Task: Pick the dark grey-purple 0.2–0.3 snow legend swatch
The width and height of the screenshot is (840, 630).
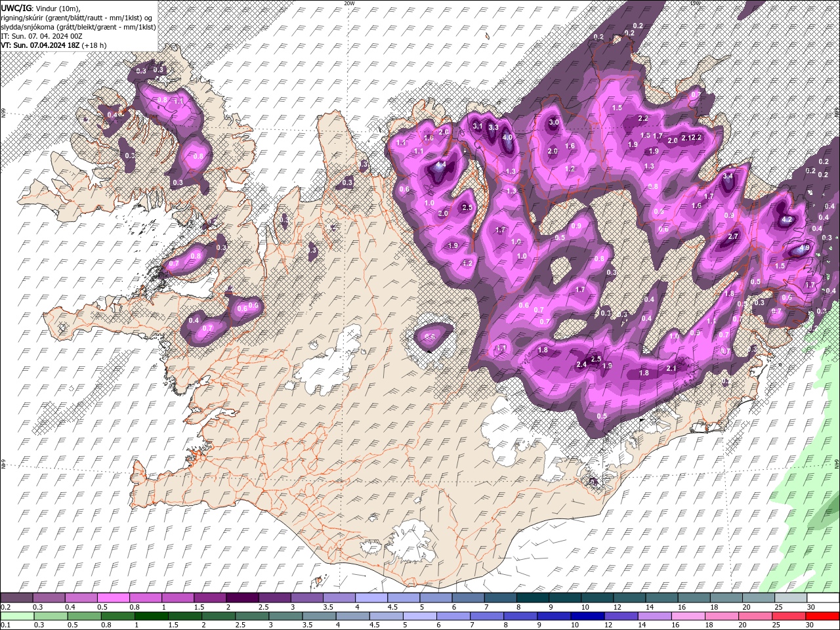Action: click(x=16, y=598)
